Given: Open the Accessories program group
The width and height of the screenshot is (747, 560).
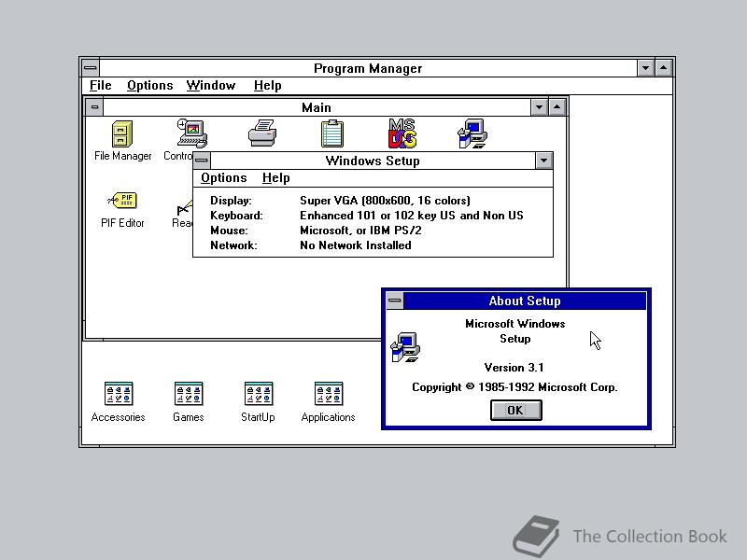Looking at the screenshot, I should coord(119,394).
